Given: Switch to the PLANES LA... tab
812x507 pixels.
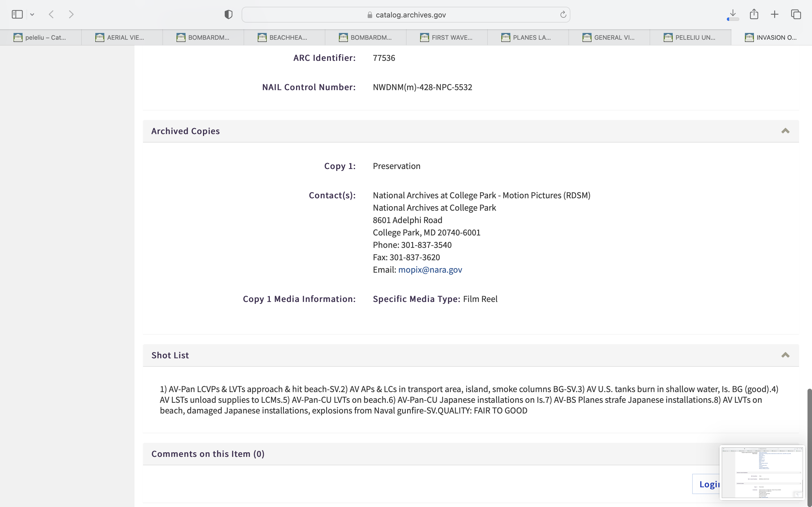Looking at the screenshot, I should pyautogui.click(x=528, y=37).
